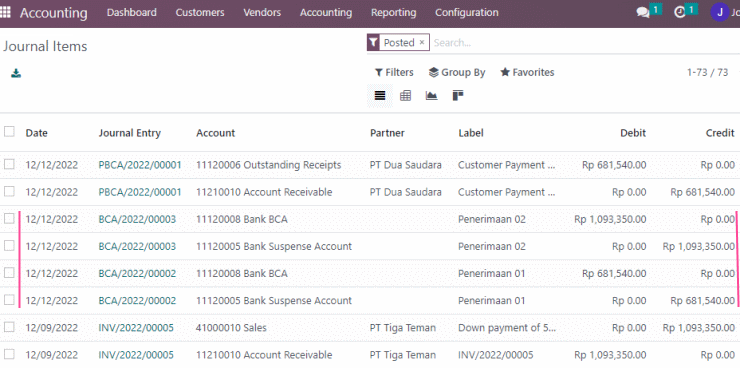Expand the Filters dropdown
The image size is (740, 368).
(x=394, y=72)
